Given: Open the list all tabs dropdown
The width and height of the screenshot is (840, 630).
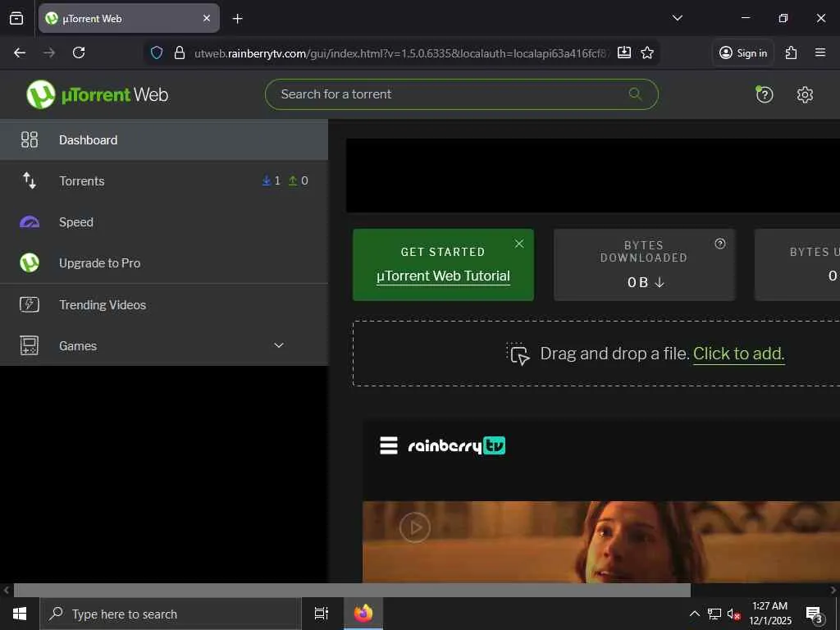Looking at the screenshot, I should 677,18.
